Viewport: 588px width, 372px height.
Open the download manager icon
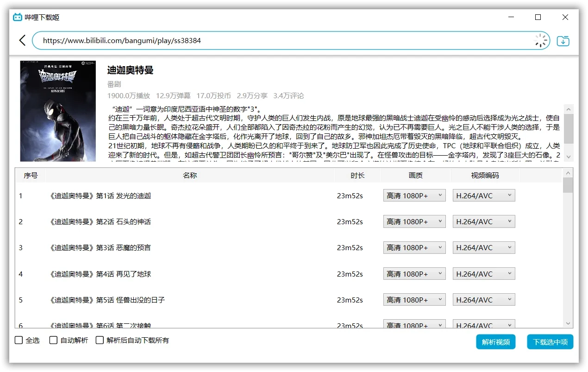point(563,41)
